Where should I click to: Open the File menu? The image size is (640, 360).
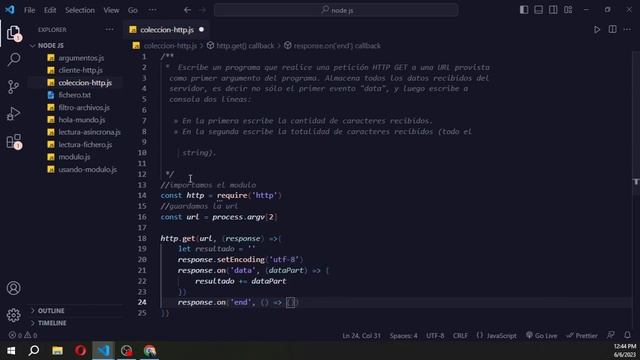tap(29, 10)
